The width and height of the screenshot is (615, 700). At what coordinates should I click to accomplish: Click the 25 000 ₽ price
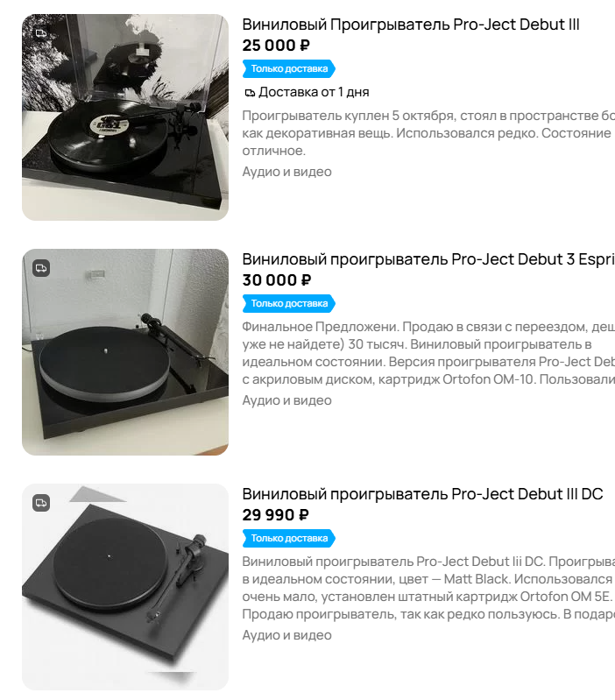point(276,46)
